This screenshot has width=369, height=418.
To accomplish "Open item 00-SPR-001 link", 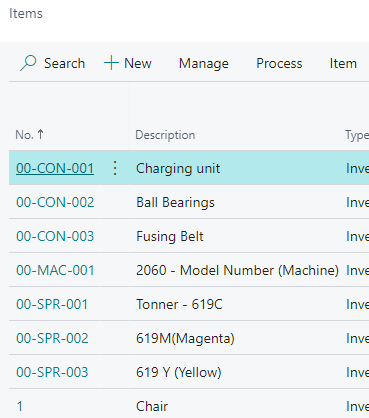I will click(52, 304).
